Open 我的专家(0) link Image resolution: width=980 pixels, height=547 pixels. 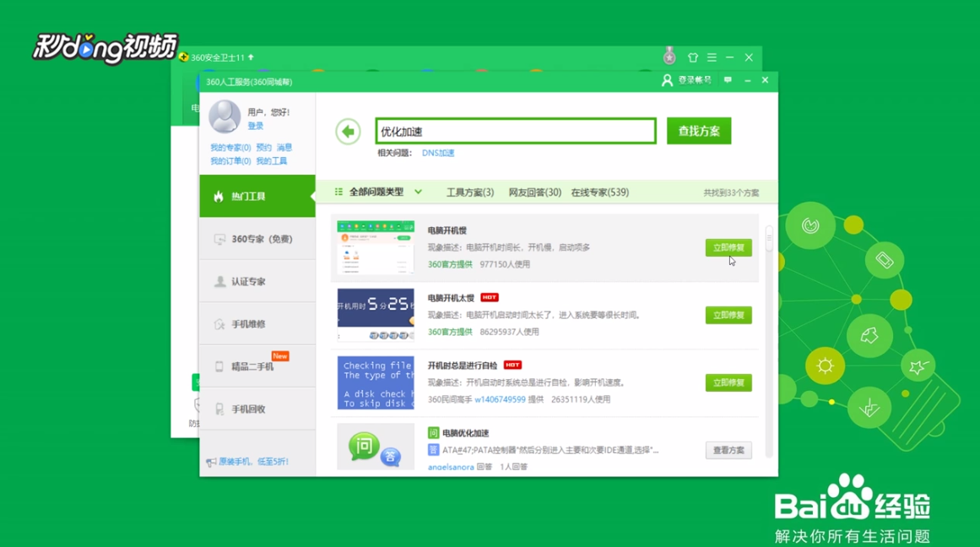(230, 148)
